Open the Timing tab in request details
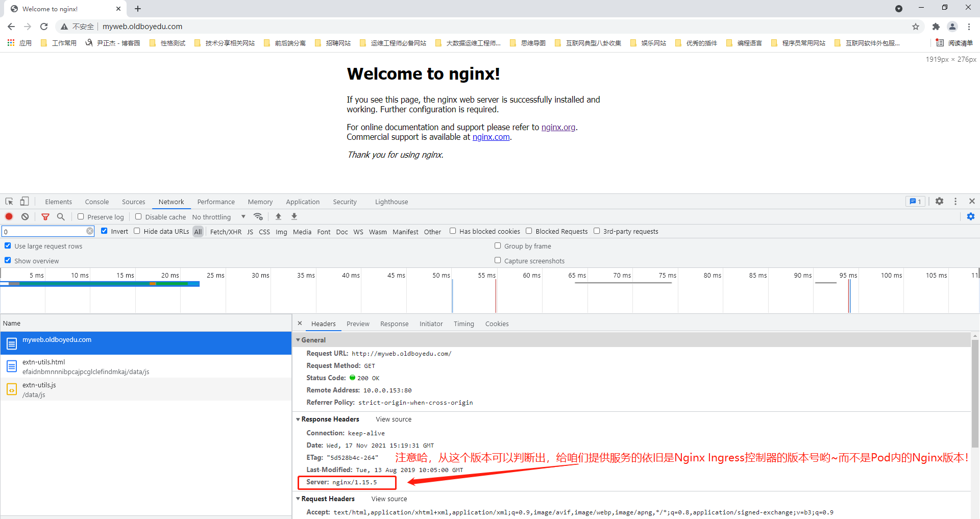 463,324
